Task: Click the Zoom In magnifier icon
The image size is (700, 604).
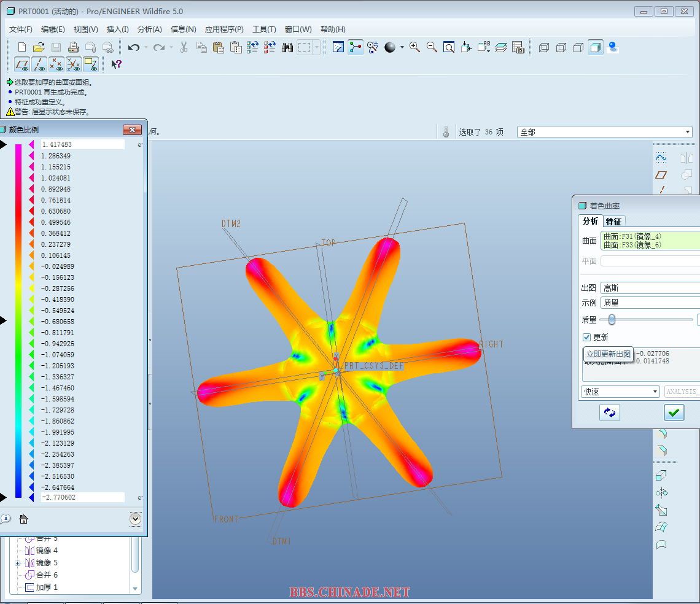Action: coord(414,47)
